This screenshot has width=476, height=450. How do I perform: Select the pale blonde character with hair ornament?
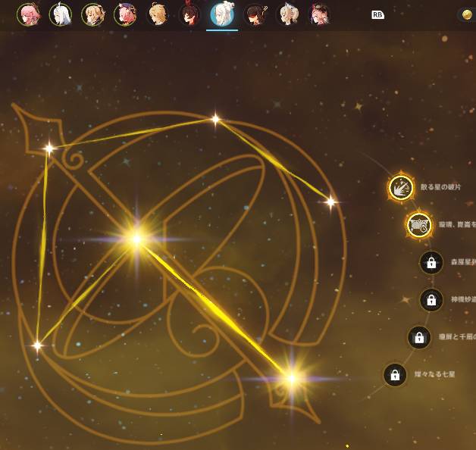tap(287, 14)
